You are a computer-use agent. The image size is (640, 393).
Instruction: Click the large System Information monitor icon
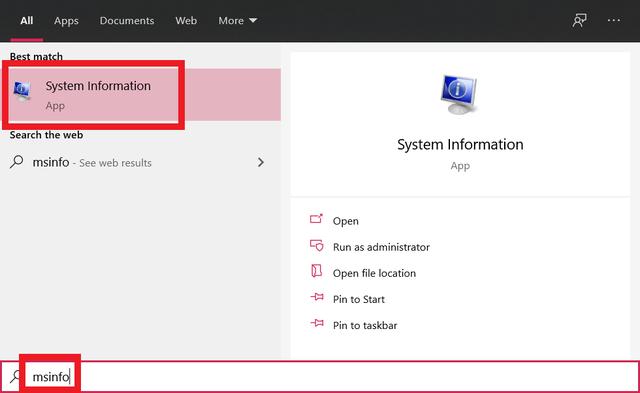pyautogui.click(x=459, y=94)
